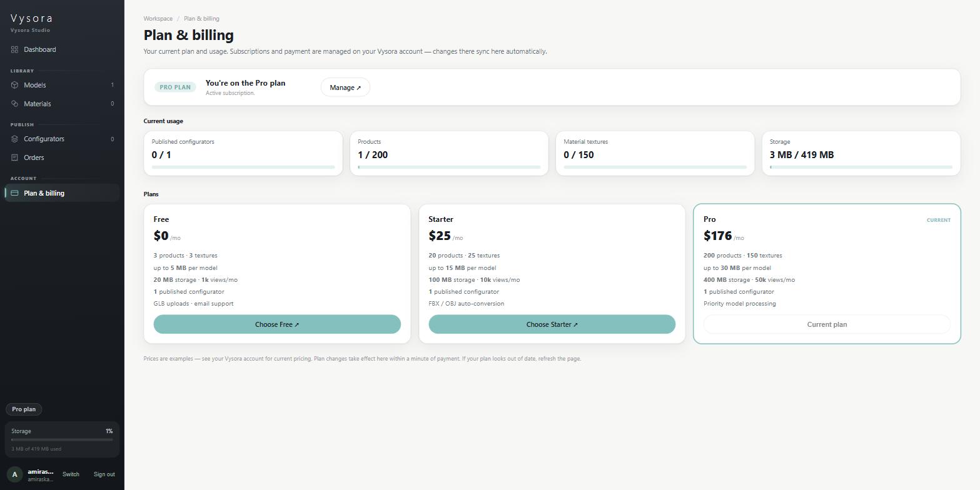Click '100 MB storage · 10k views/mo' text
980x490 pixels.
click(x=474, y=280)
